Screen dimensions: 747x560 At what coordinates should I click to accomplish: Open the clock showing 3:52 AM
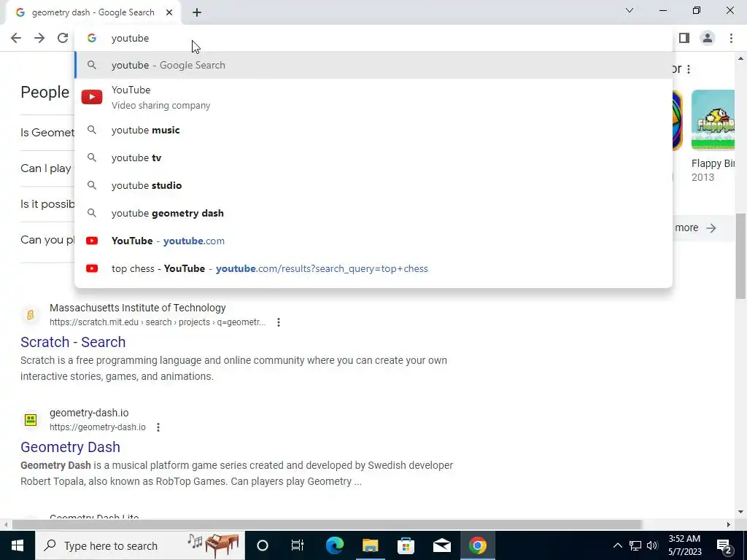coord(684,545)
